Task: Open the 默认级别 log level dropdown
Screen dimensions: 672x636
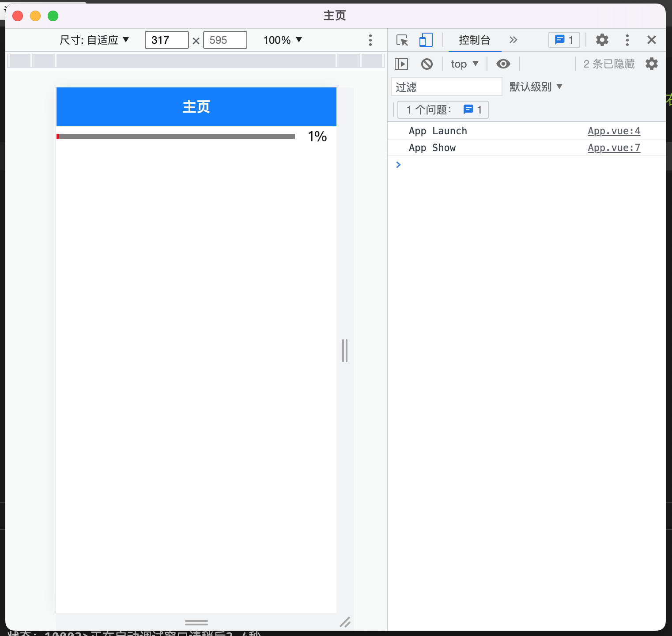Action: point(536,87)
